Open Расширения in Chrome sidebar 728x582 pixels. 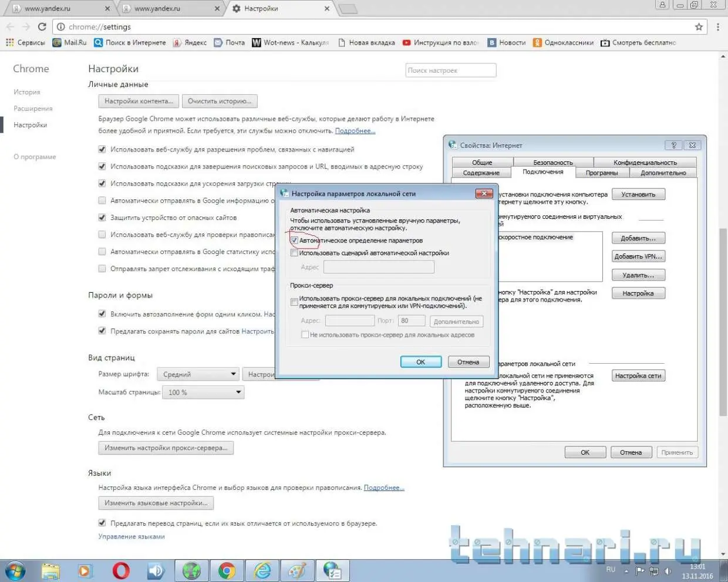point(33,109)
